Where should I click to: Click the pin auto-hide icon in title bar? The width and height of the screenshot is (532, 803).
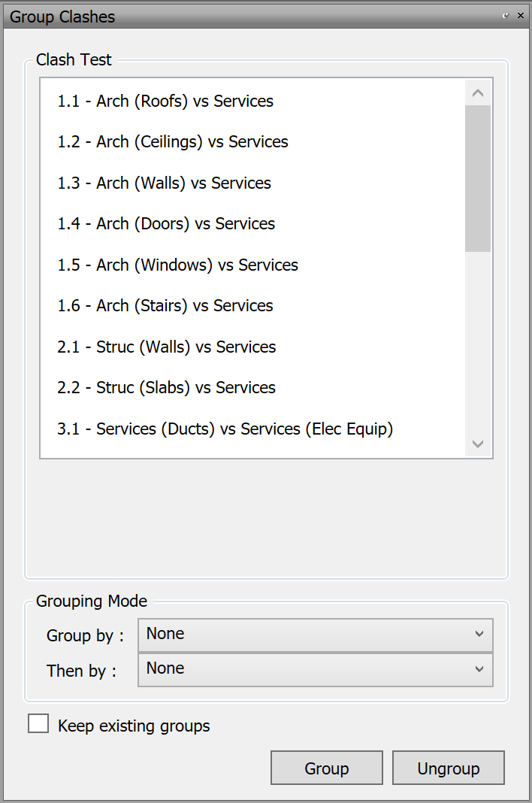[x=506, y=16]
